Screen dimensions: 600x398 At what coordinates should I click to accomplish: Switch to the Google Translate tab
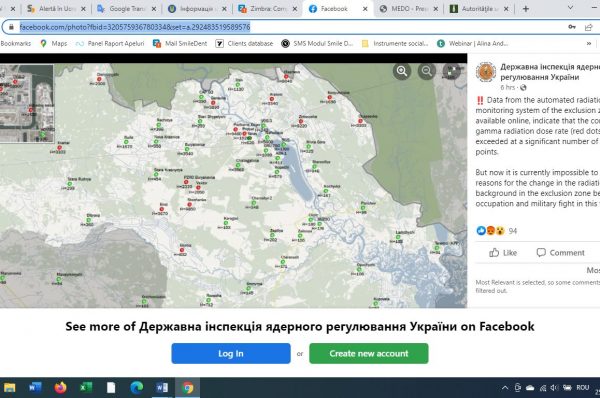[127, 8]
